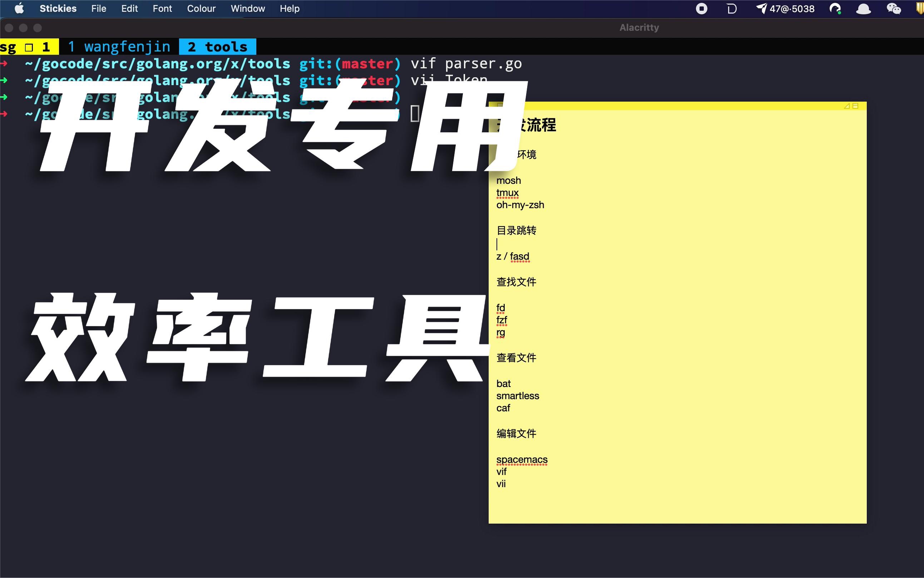Open the Help menu

click(x=290, y=9)
